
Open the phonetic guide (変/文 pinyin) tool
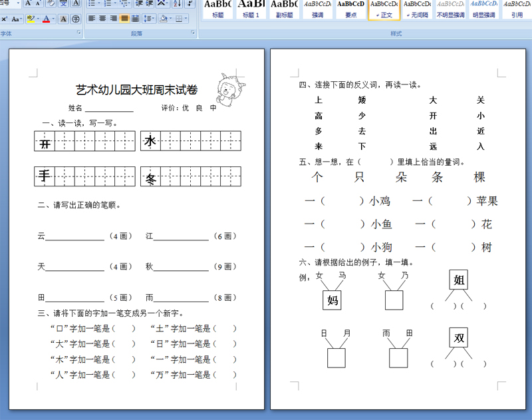tap(63, 3)
